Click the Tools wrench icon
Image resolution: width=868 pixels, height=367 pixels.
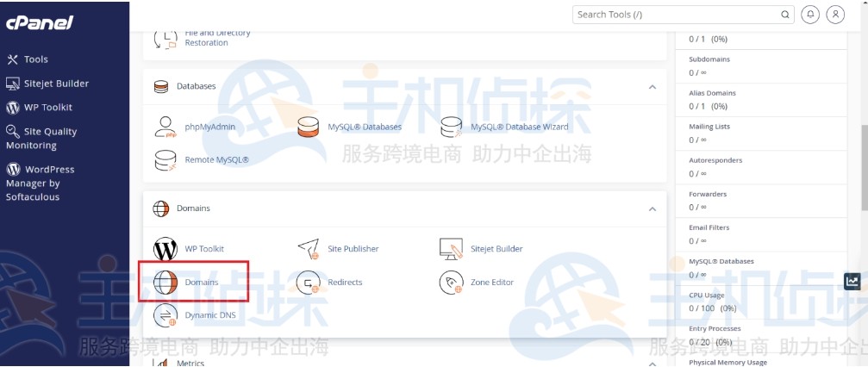(12, 59)
